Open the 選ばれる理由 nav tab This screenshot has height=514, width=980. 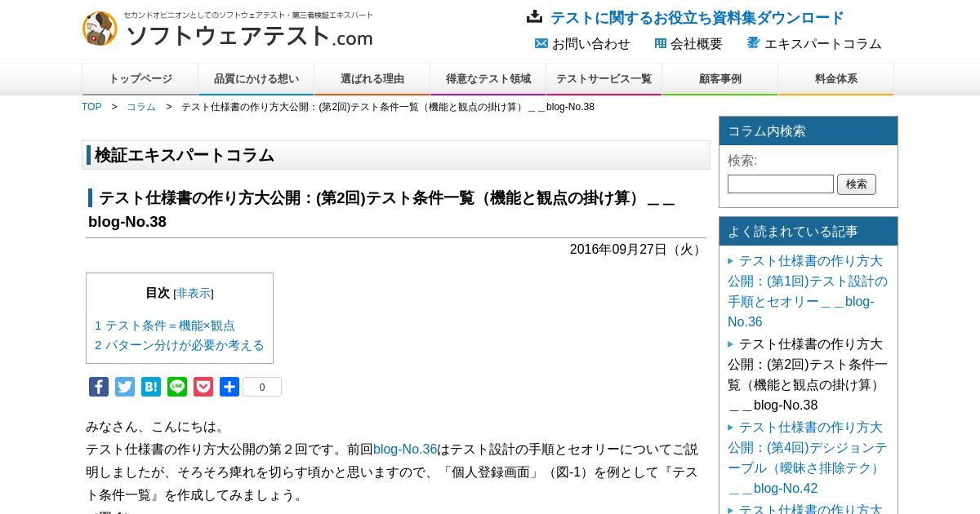tap(372, 79)
